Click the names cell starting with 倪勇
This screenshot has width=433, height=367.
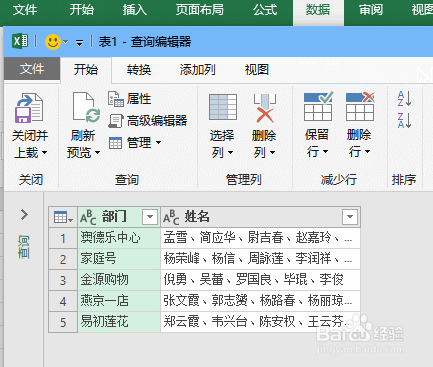pyautogui.click(x=260, y=280)
